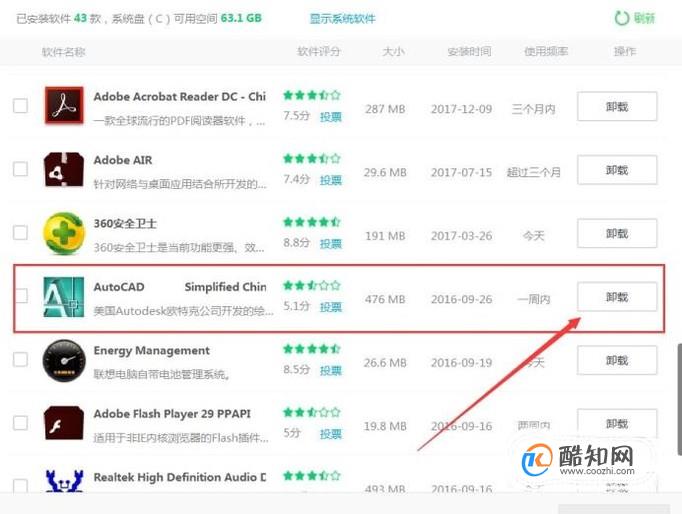Select the Realtek High Definition Audio title

pos(180,477)
